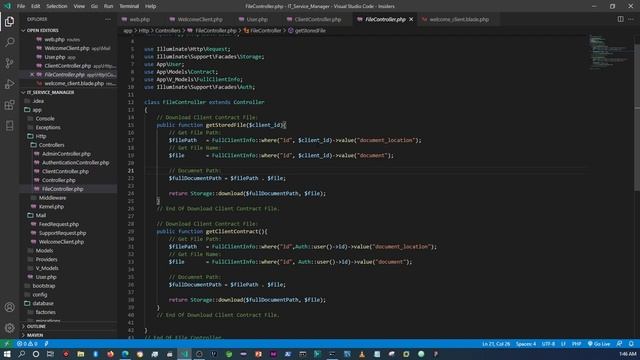Screen dimensions: 640x360
Task: Open FeedRequest.php in file tree
Action: tap(59, 224)
